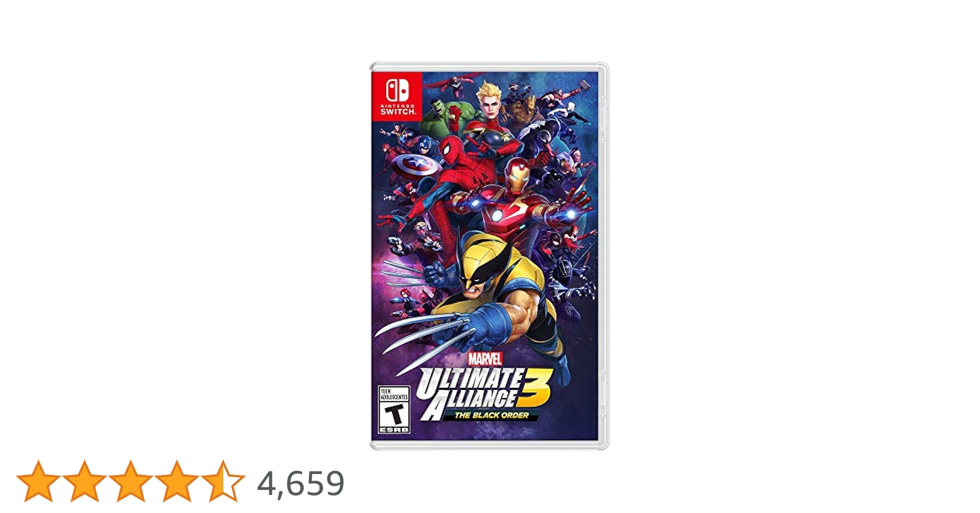Click the half-filled fifth rating star
The image size is (980, 513).
coord(223,481)
